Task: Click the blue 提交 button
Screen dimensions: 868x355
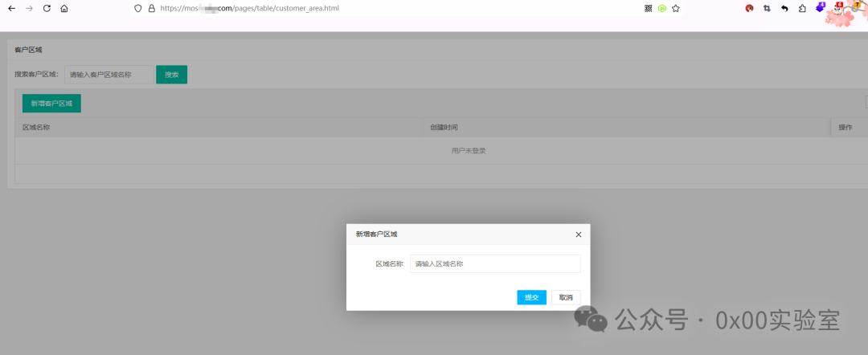Action: 532,297
